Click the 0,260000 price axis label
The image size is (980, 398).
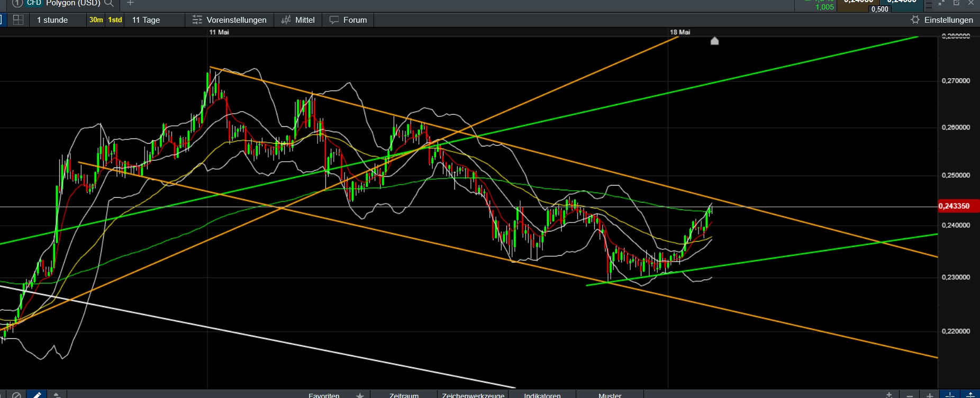pyautogui.click(x=956, y=127)
